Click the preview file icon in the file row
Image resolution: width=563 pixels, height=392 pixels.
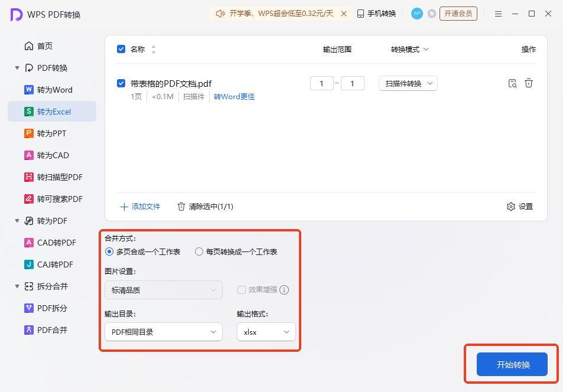click(512, 83)
